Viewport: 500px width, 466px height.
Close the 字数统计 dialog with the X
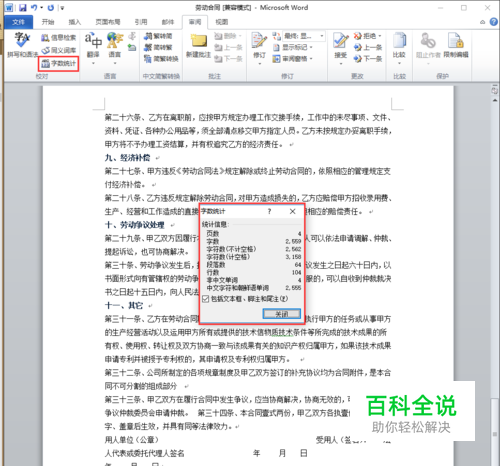coord(292,211)
